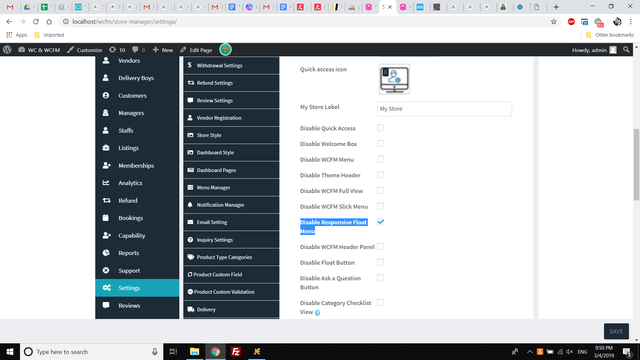This screenshot has width=640, height=360.
Task: Click New in admin bar
Action: pyautogui.click(x=163, y=50)
